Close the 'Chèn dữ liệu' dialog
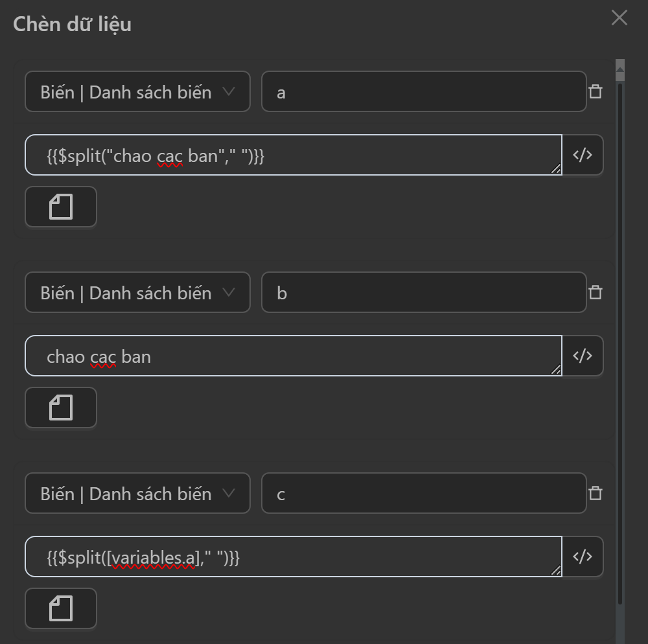Image resolution: width=648 pixels, height=644 pixels. pos(619,17)
